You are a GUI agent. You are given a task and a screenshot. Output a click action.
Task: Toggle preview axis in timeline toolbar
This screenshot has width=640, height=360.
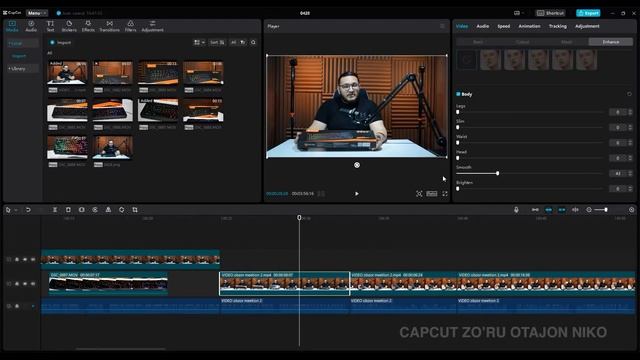point(576,210)
